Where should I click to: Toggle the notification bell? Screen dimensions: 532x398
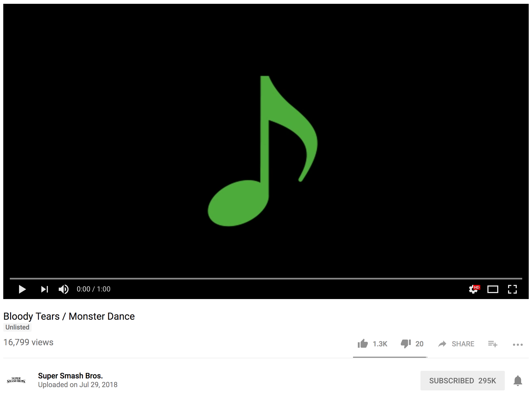coord(518,381)
